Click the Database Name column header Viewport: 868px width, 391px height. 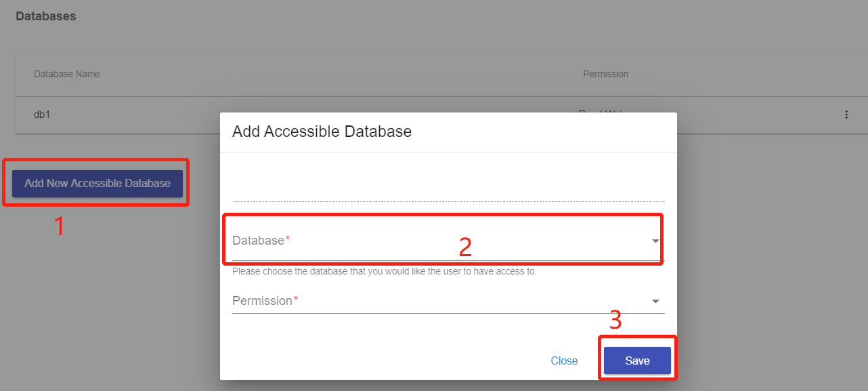click(66, 74)
